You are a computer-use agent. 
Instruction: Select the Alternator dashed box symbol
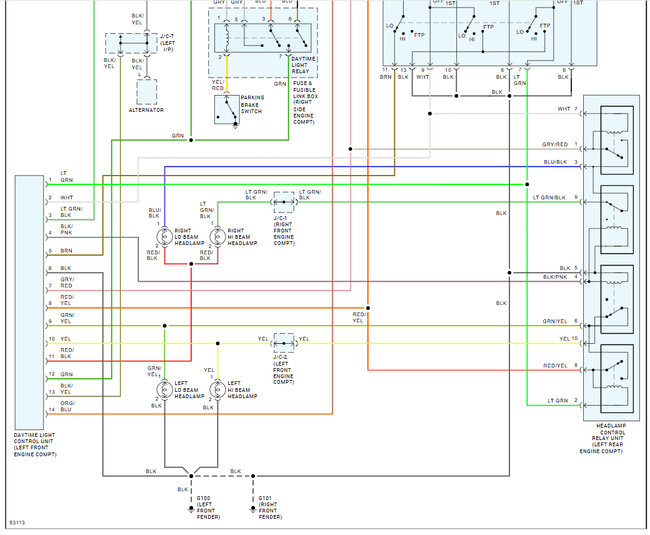146,92
